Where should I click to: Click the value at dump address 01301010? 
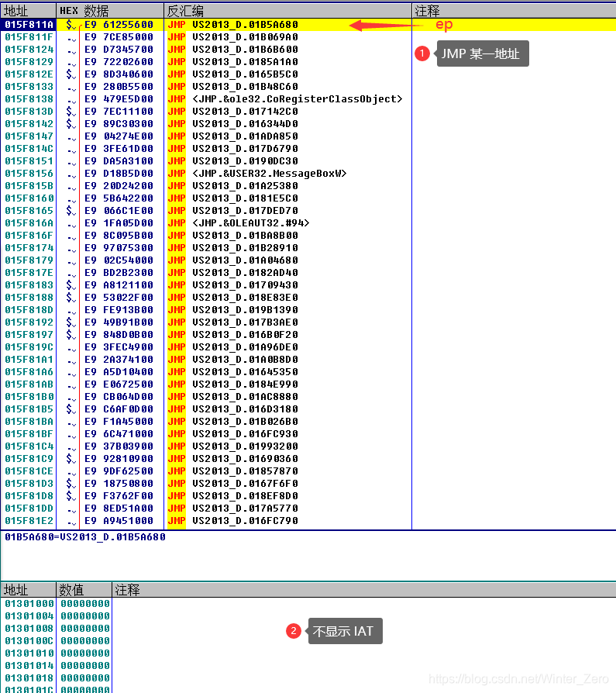[x=84, y=653]
